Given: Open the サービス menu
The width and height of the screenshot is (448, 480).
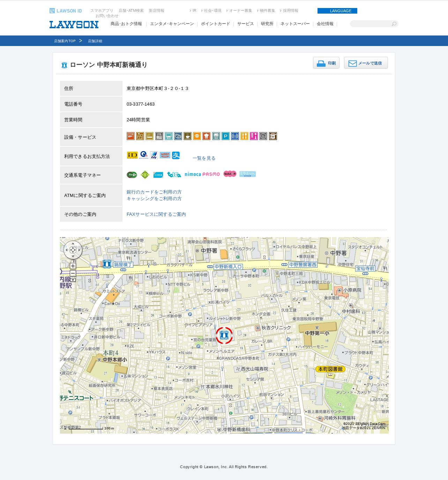Looking at the screenshot, I should pyautogui.click(x=246, y=24).
